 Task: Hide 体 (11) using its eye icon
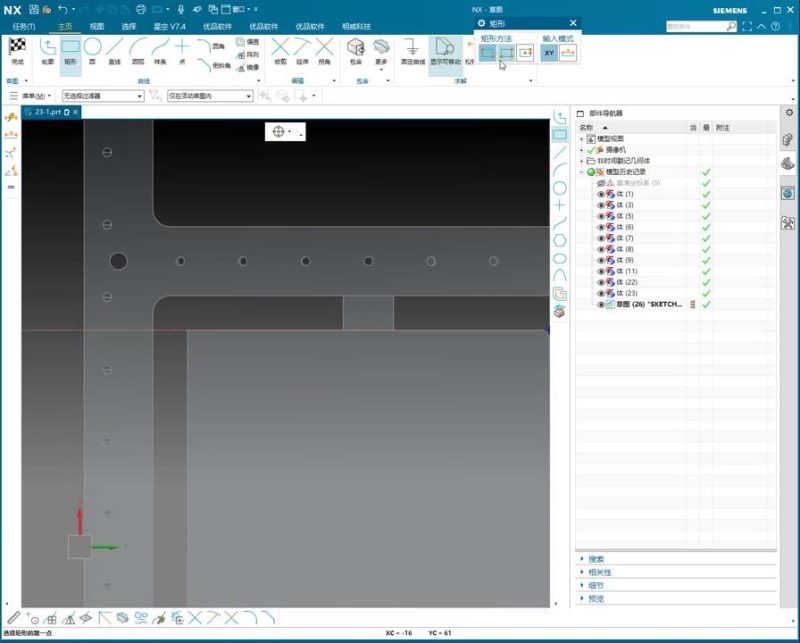[x=601, y=271]
